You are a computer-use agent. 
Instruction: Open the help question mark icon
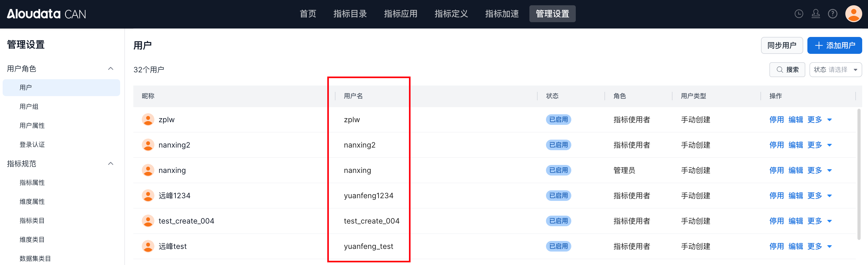[832, 14]
